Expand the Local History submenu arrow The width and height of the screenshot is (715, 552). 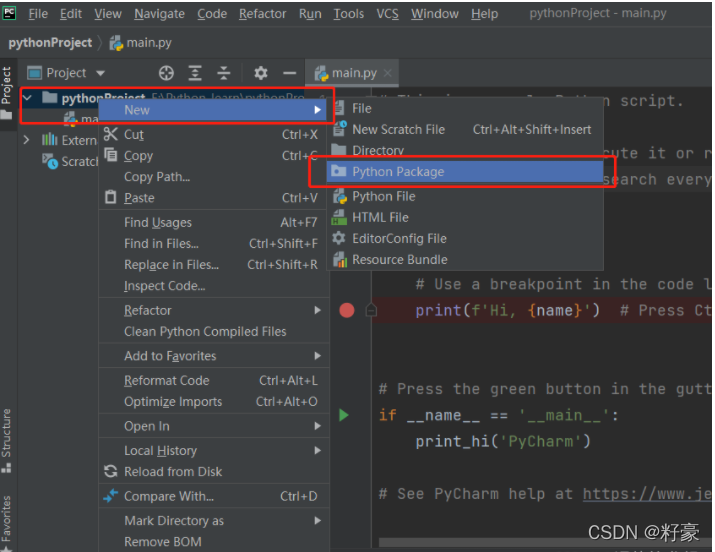coord(317,450)
